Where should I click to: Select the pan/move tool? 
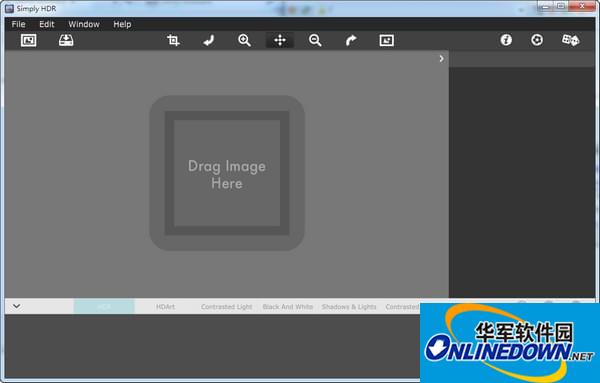(280, 40)
